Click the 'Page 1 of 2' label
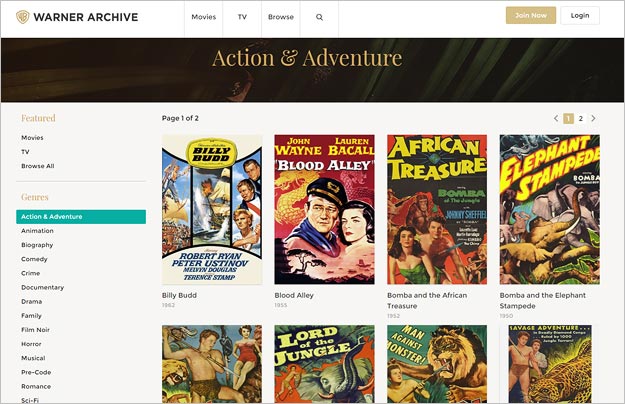 pos(180,118)
